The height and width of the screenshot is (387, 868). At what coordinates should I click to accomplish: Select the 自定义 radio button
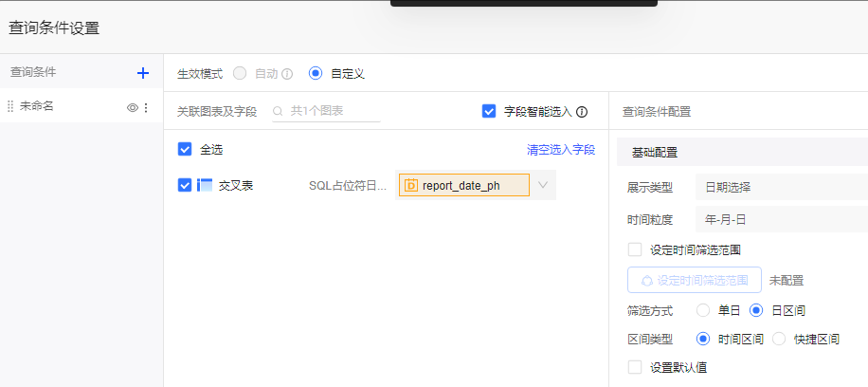316,73
